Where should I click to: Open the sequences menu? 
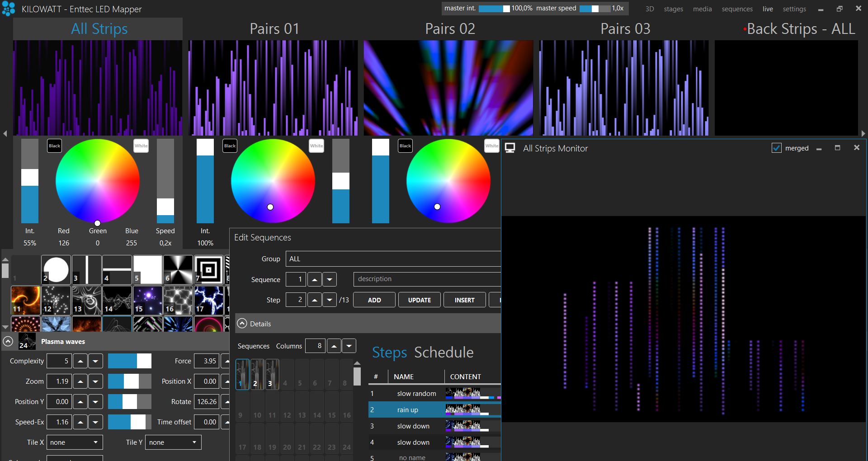click(x=737, y=9)
